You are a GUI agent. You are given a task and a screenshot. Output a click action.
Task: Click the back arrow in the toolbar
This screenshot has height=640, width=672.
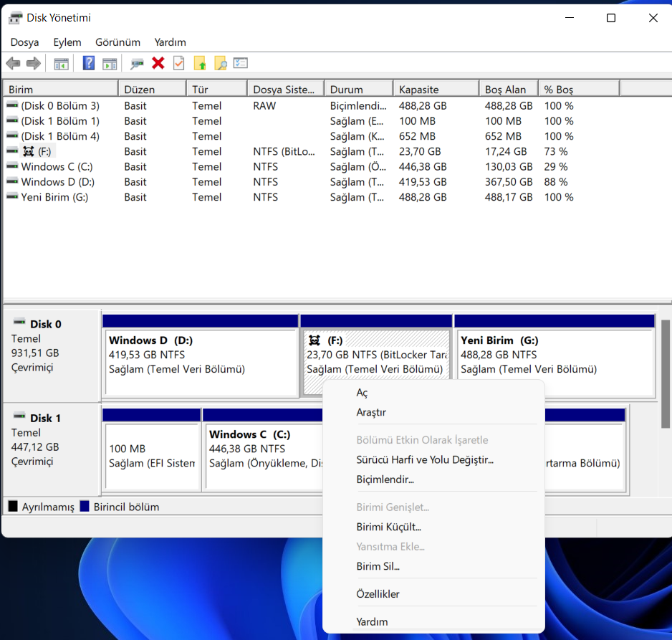[13, 64]
